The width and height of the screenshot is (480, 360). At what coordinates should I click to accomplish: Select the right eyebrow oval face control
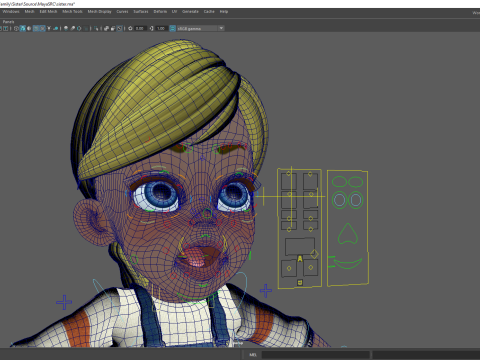(355, 182)
